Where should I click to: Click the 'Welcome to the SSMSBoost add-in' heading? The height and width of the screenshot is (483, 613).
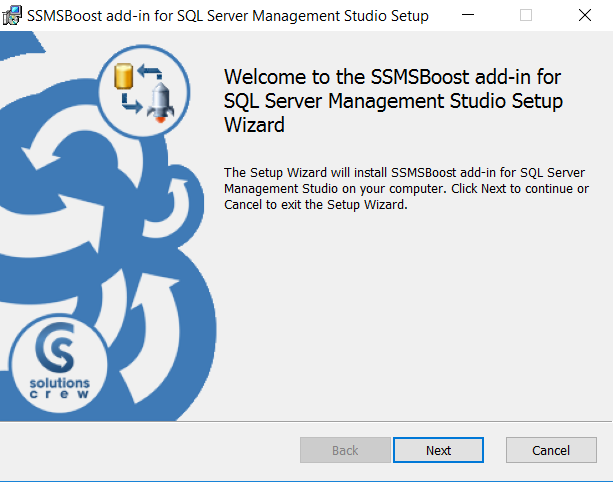point(393,101)
